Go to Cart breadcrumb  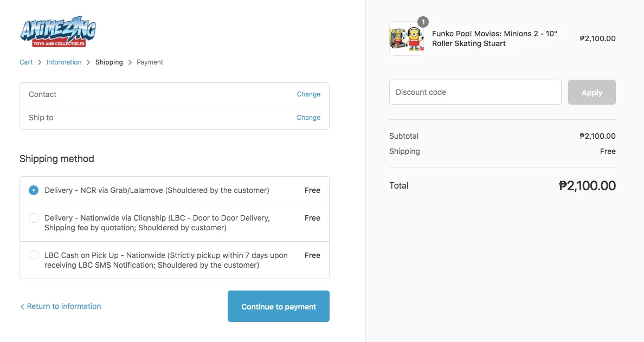coord(26,62)
